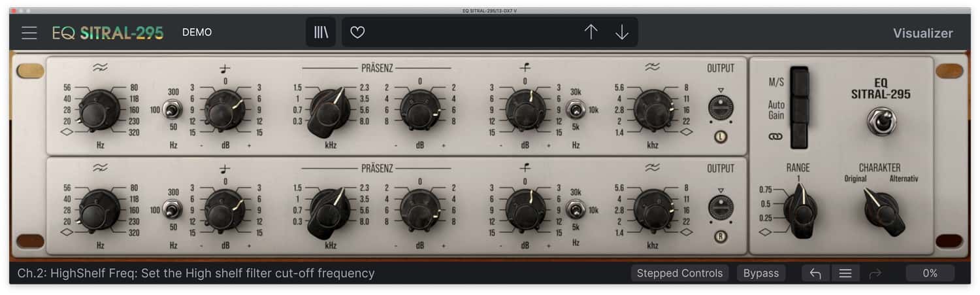Click the channel R Präsenz dB knob
980x295 pixels.
coord(420,209)
